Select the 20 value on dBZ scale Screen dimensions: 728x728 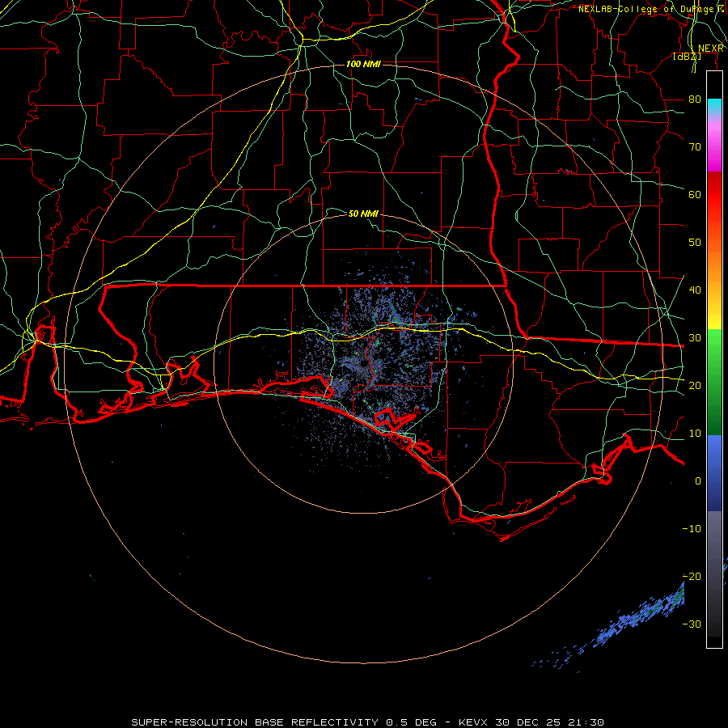[695, 385]
